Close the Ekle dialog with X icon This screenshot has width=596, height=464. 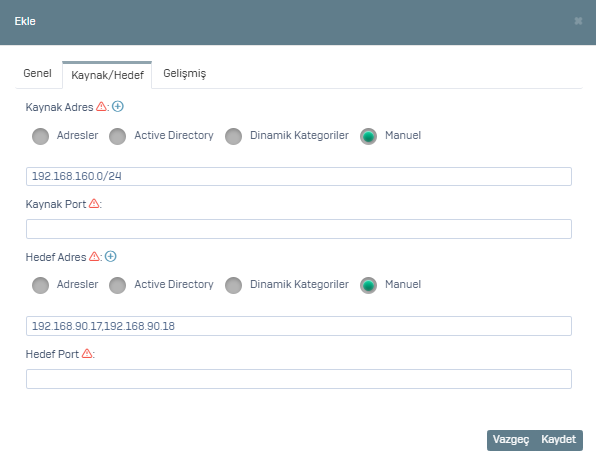click(578, 21)
